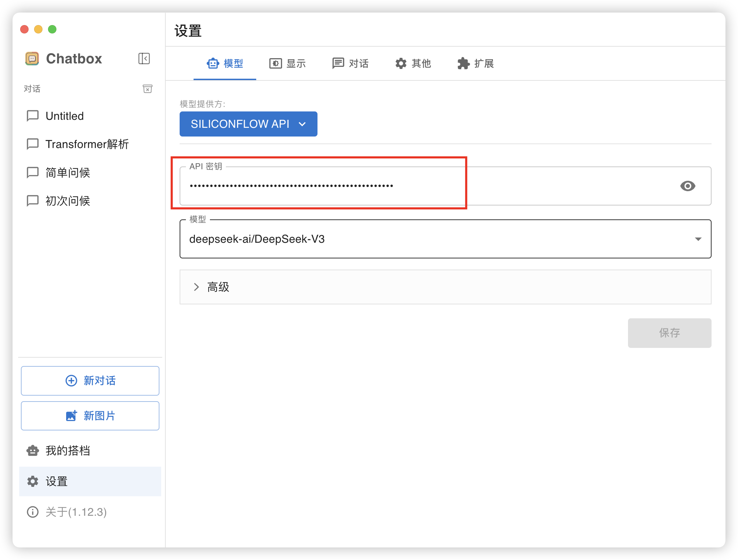The width and height of the screenshot is (738, 560).
Task: Switch to the 扩展 tab
Action: point(476,63)
